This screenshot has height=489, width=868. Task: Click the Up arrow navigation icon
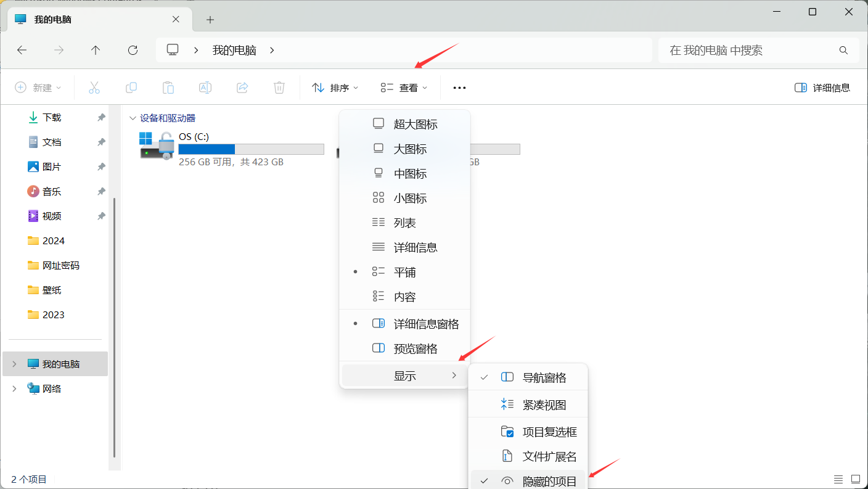coord(96,51)
